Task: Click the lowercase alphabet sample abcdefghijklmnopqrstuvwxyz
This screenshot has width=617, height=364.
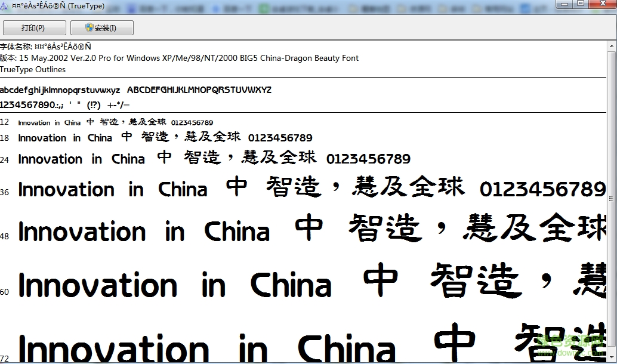Action: 60,90
